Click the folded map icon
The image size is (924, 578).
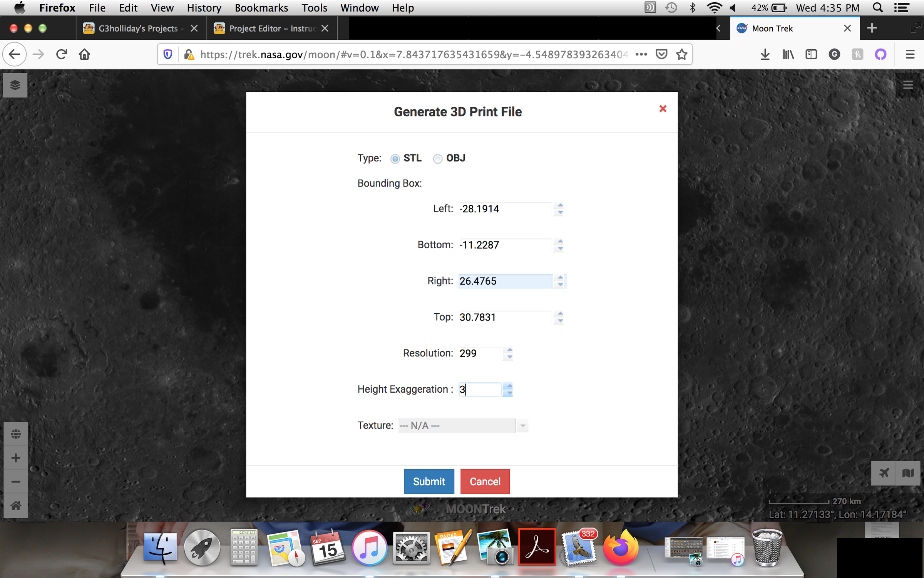[908, 472]
